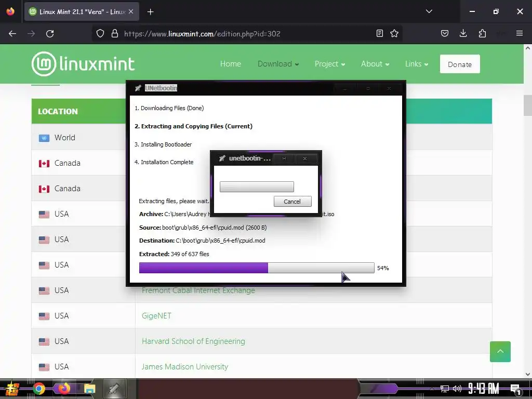This screenshot has height=399, width=532.
Task: Select the UNetbootin taskbar icon
Action: 114,389
